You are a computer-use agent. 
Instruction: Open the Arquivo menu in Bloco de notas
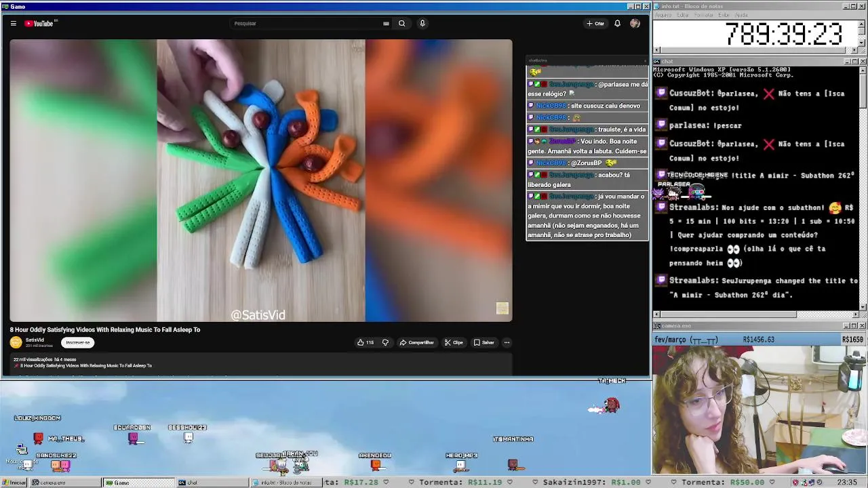(x=663, y=15)
